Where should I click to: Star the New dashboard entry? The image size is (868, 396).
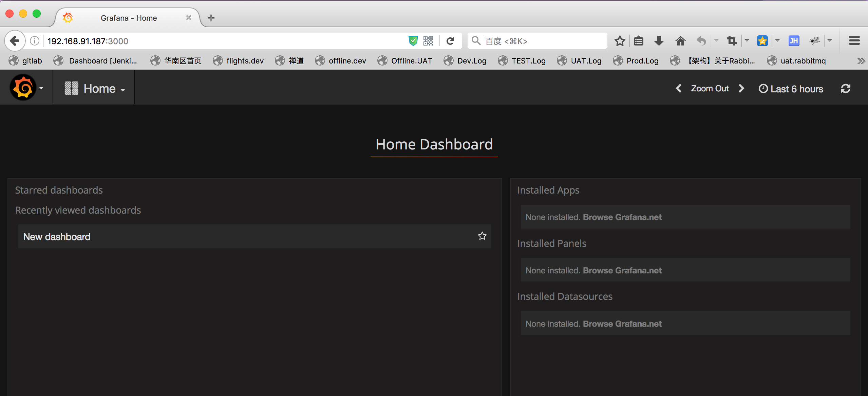(x=482, y=236)
